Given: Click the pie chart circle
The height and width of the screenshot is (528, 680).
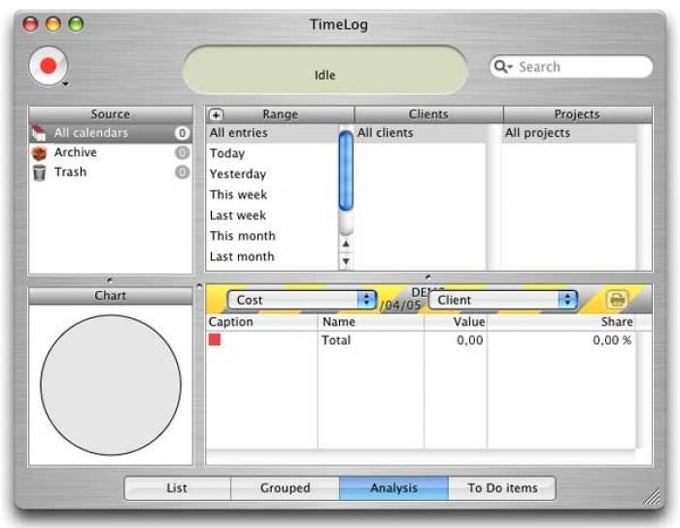Looking at the screenshot, I should pos(111,385).
